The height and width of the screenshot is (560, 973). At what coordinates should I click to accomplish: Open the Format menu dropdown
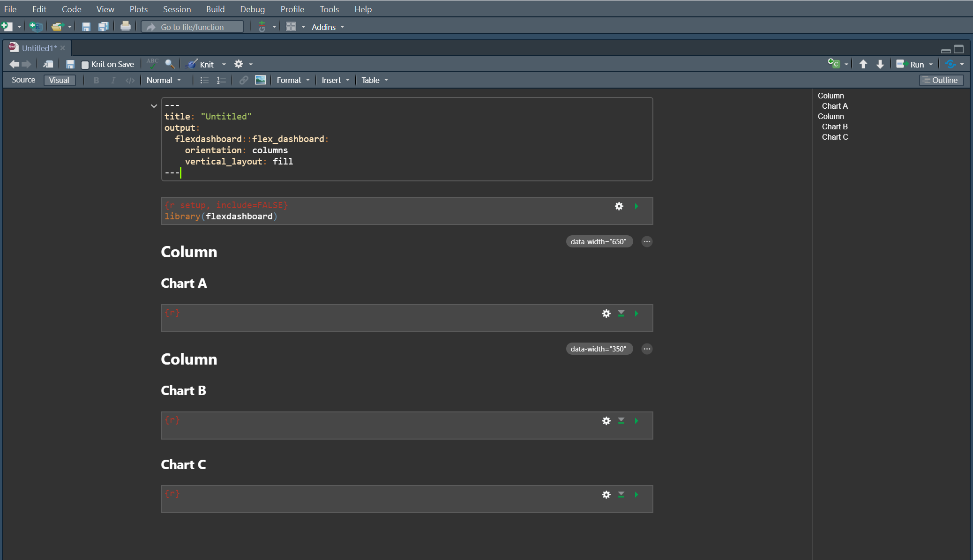point(292,80)
